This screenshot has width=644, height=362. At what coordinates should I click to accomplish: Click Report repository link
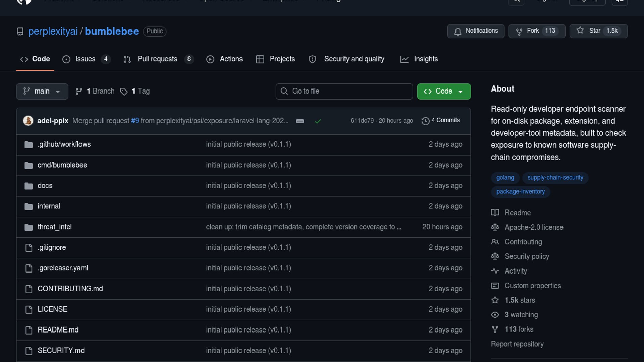(x=517, y=344)
